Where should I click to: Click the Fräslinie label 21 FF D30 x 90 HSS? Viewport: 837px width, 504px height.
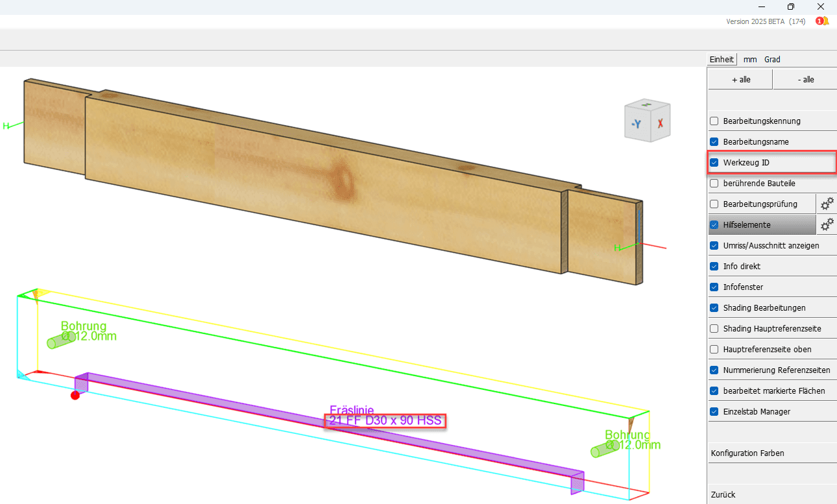[x=385, y=421]
